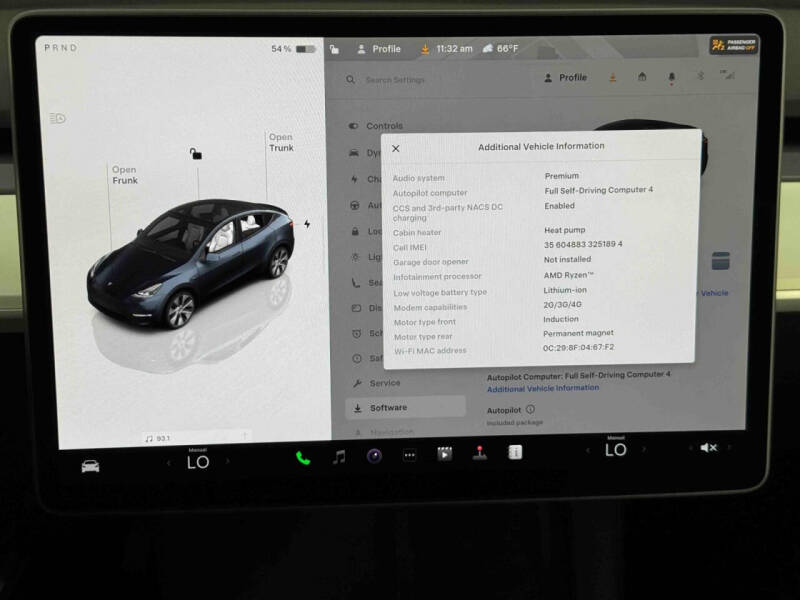
Task: Tap the orange download icon in settings header
Action: tap(613, 78)
